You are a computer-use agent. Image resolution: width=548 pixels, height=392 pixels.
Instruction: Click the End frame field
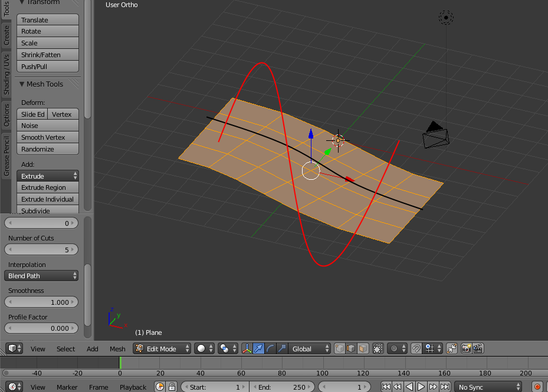pos(282,387)
